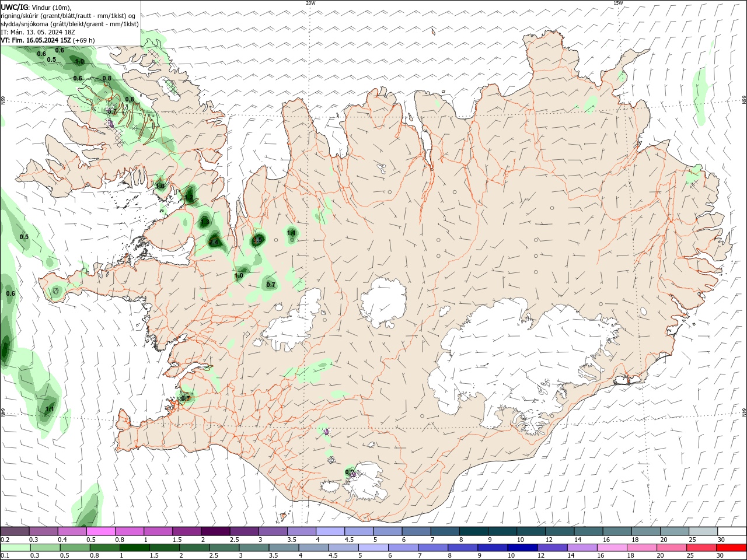Viewport: 747px width, 560px height.
Task: Select the darkest purple swatch labeled 2
Action: point(215,531)
